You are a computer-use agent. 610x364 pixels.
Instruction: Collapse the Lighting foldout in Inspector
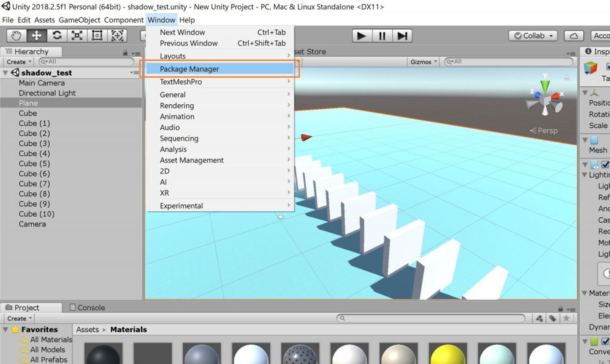(x=585, y=174)
